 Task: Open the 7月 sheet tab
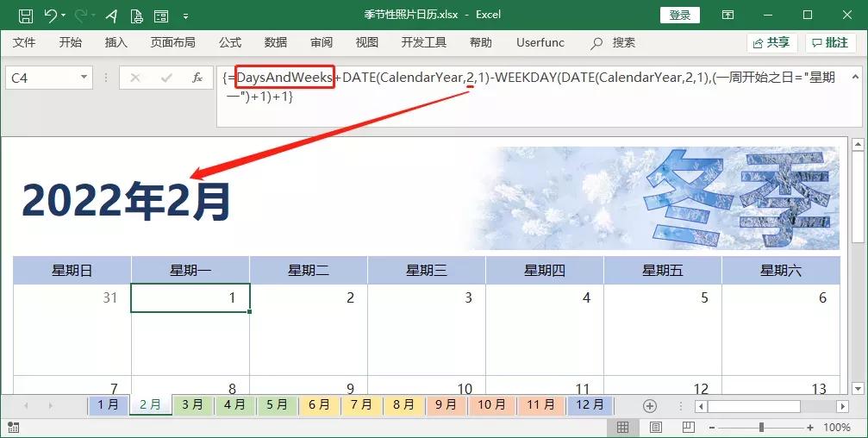[x=361, y=404]
